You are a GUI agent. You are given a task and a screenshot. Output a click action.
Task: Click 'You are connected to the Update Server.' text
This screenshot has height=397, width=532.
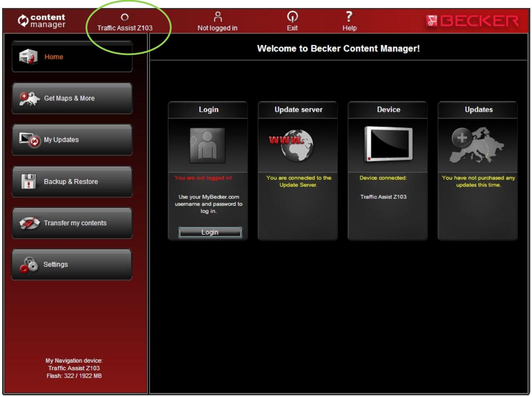click(x=299, y=181)
